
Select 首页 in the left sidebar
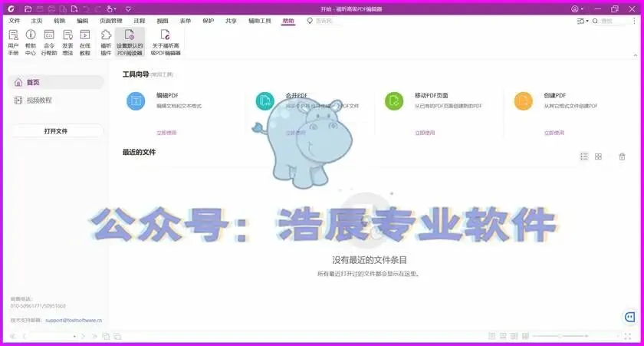tap(56, 82)
